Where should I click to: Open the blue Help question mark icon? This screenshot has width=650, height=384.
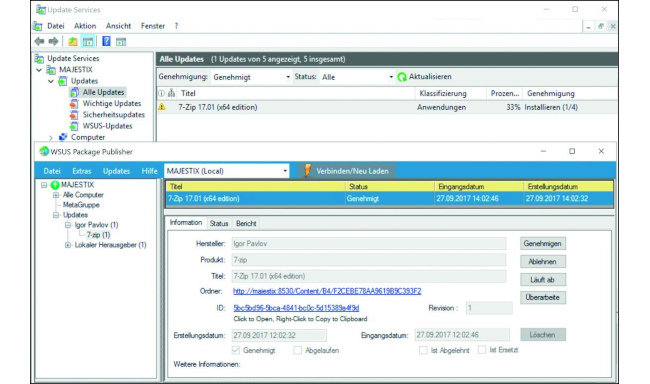(x=106, y=41)
